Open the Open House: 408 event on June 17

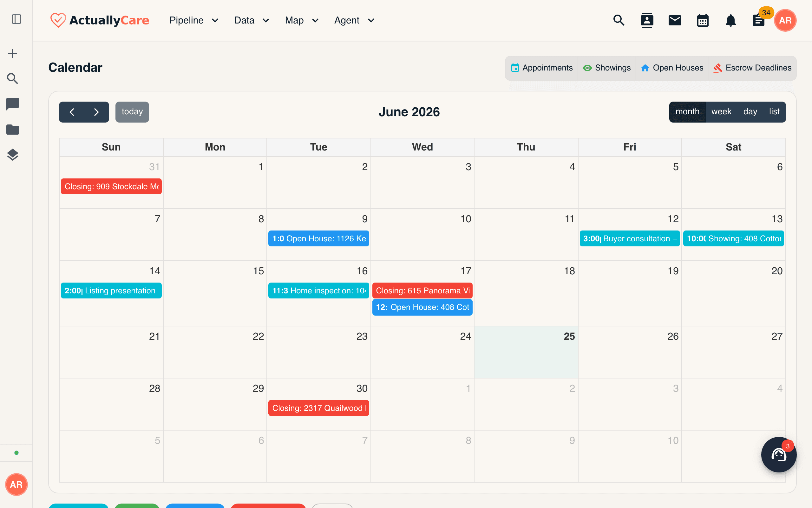[422, 307]
